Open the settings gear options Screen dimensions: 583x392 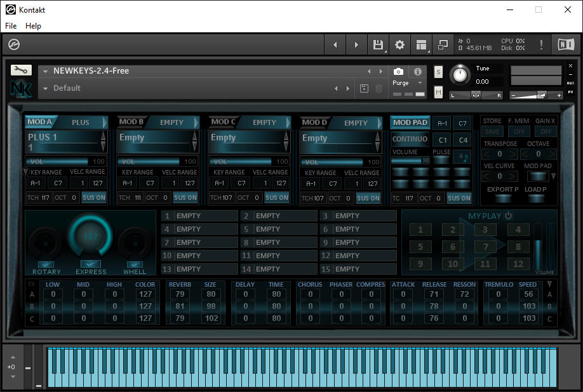(x=399, y=45)
